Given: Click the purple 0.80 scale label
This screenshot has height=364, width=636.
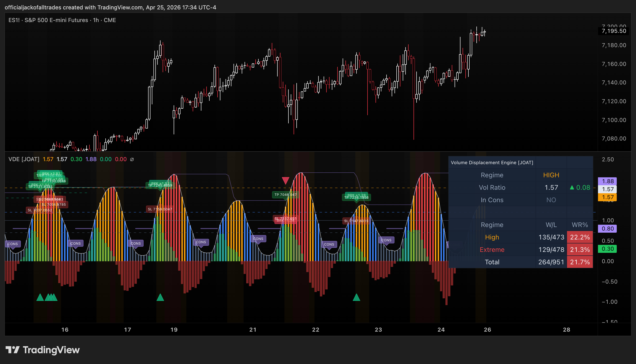Looking at the screenshot, I should [x=608, y=228].
